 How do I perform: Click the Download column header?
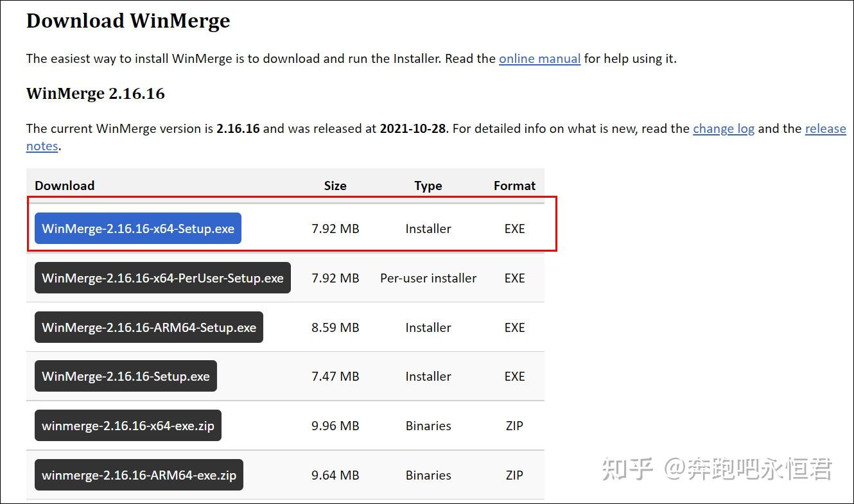tap(64, 186)
